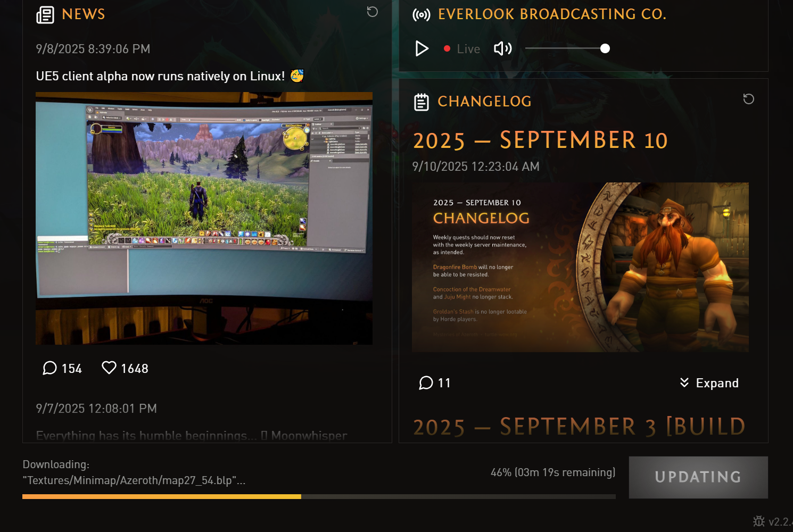Open comments on the September 10 changelog
The width and height of the screenshot is (793, 532).
[x=435, y=383]
